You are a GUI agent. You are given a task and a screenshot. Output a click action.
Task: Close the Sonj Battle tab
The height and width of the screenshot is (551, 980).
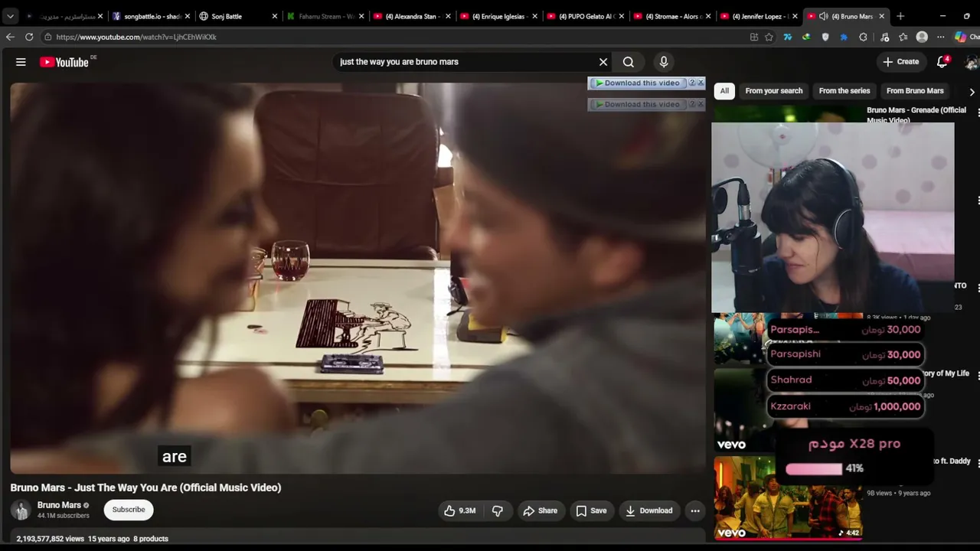pyautogui.click(x=275, y=16)
